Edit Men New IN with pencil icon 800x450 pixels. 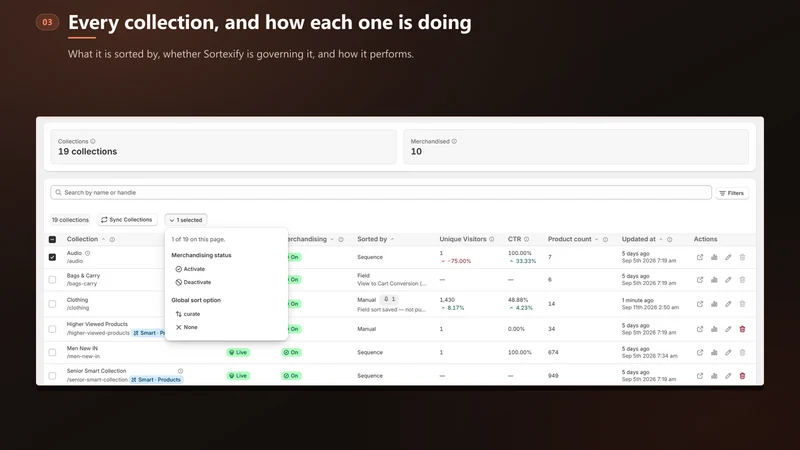(x=728, y=352)
